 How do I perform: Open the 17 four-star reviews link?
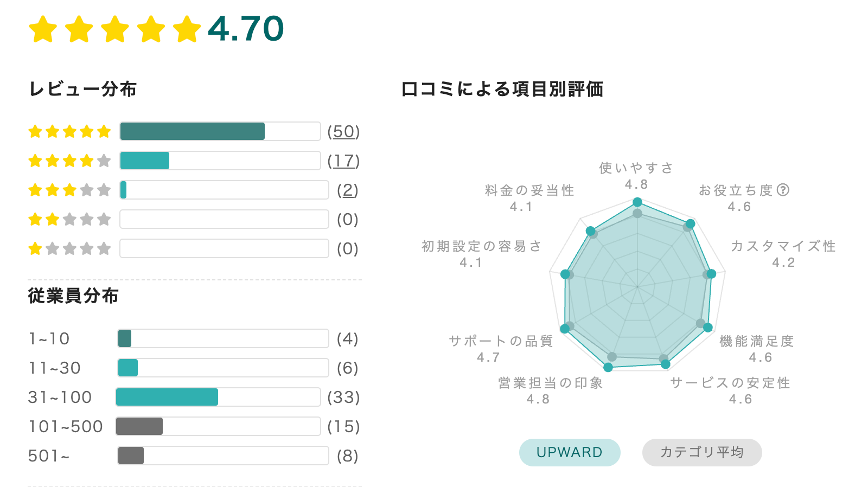343,161
